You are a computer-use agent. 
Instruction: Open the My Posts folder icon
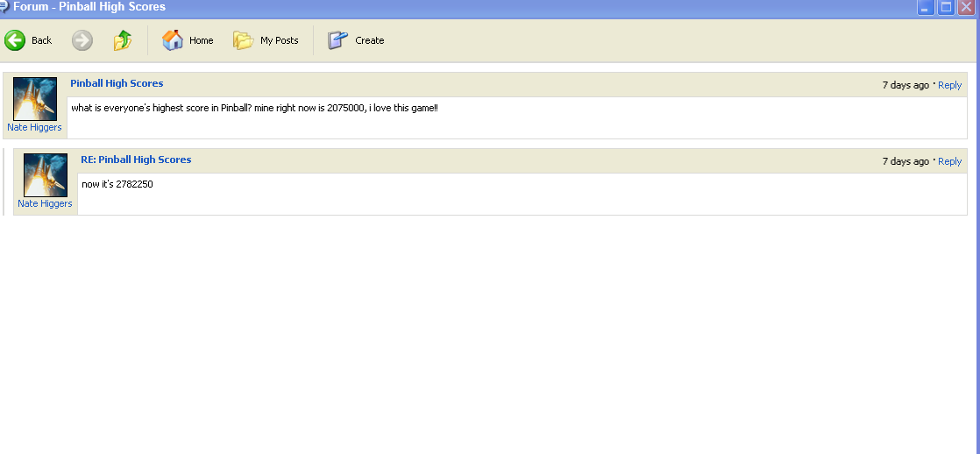point(243,40)
